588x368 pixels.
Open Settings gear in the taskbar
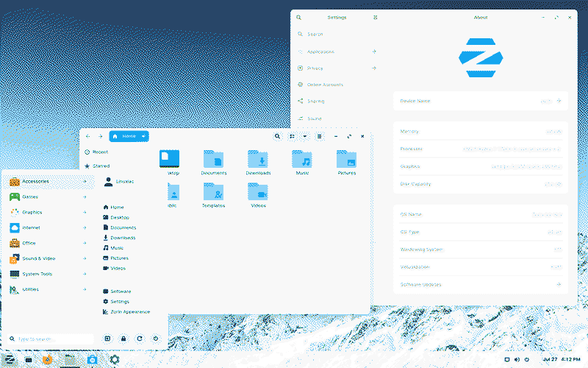pos(115,360)
